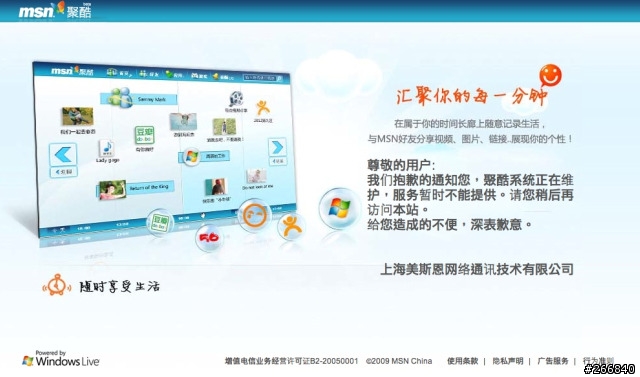Click the film reel icon in preview

236,99
